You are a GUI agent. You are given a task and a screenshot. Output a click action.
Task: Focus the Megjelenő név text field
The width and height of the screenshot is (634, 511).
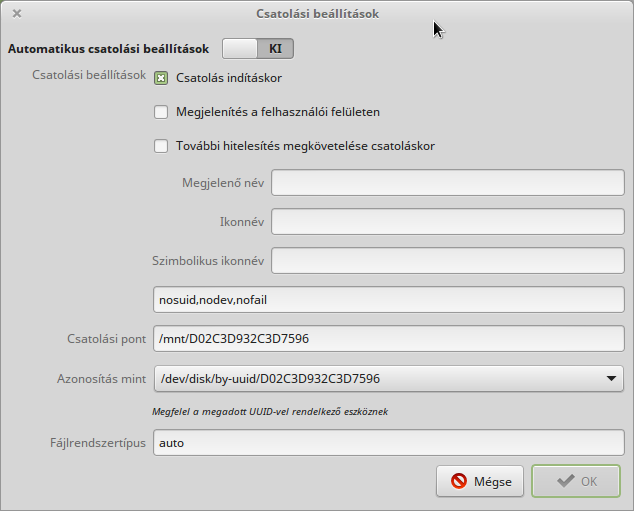point(448,183)
